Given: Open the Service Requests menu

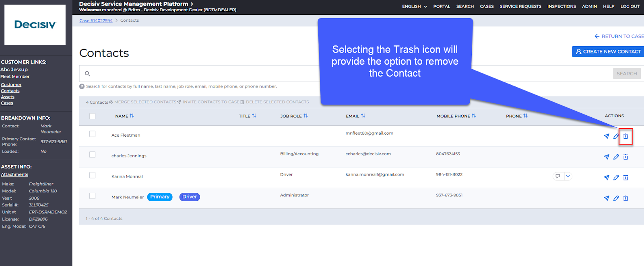Looking at the screenshot, I should [x=520, y=6].
